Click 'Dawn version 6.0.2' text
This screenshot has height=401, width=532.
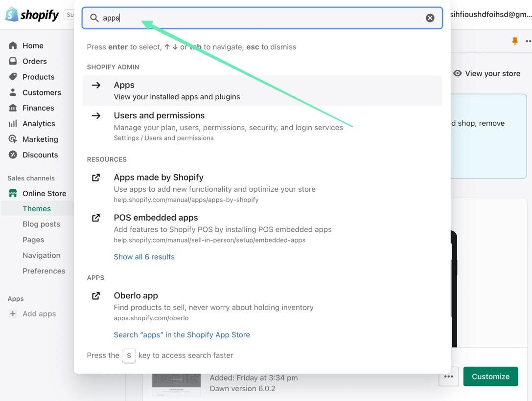pyautogui.click(x=243, y=388)
